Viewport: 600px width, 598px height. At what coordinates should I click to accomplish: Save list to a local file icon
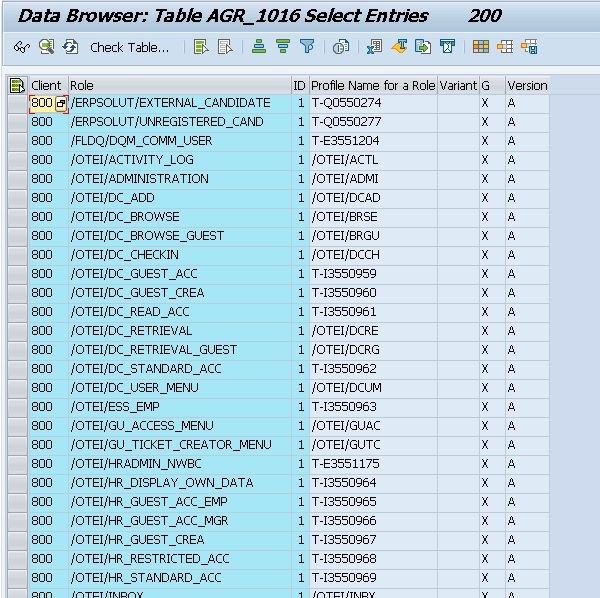(x=423, y=47)
